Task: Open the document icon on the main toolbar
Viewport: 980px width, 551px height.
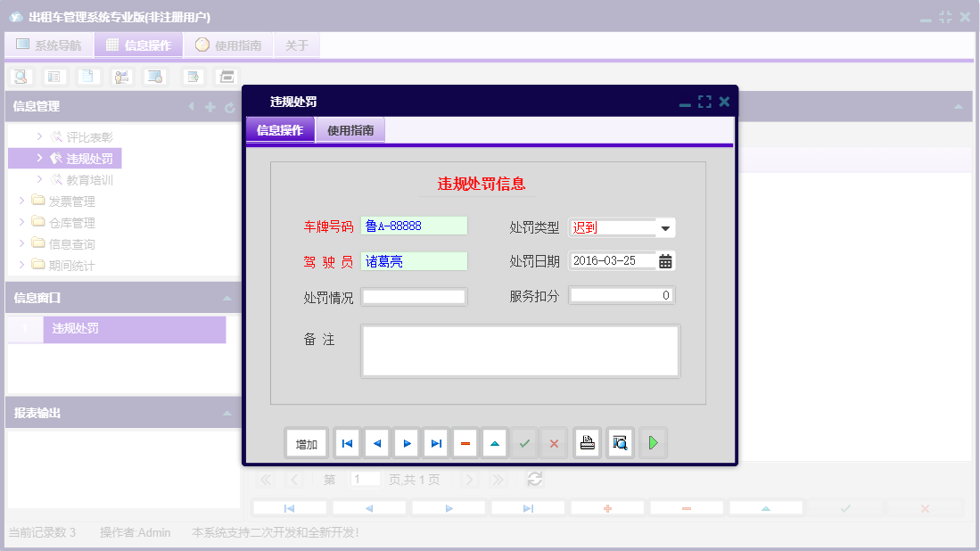Action: (x=86, y=77)
